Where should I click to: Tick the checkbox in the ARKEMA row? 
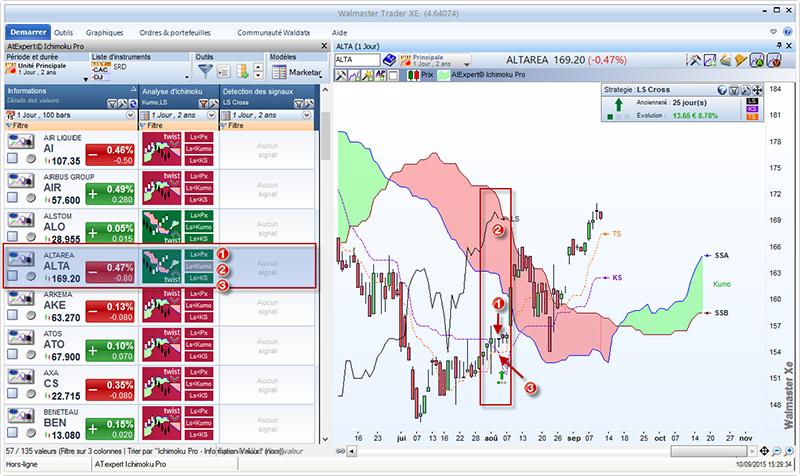click(12, 315)
